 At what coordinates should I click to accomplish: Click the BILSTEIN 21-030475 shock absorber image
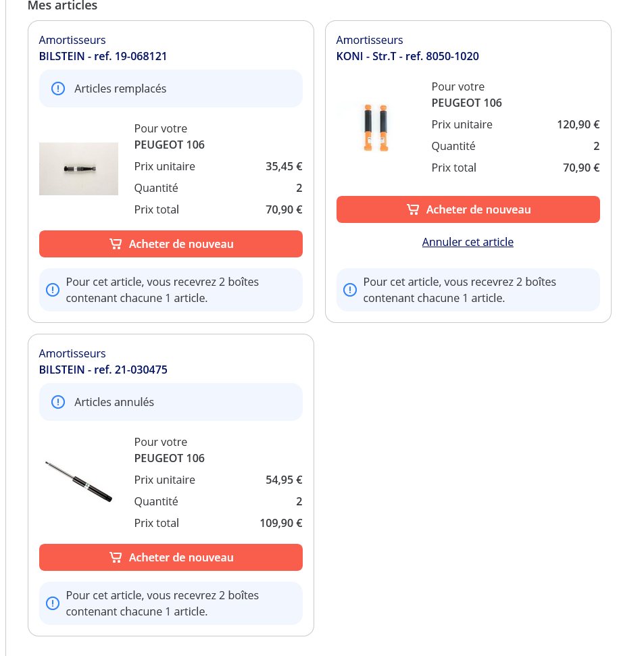point(78,481)
